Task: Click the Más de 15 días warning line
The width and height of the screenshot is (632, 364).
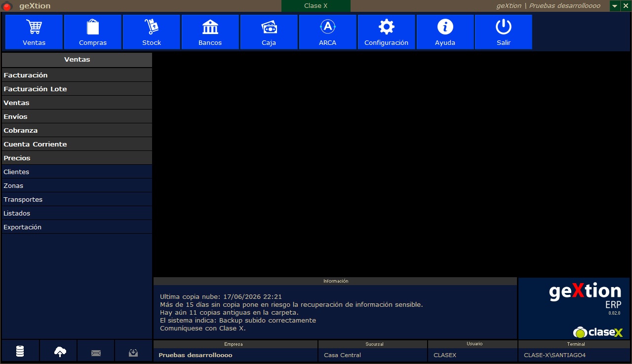Action: click(291, 304)
